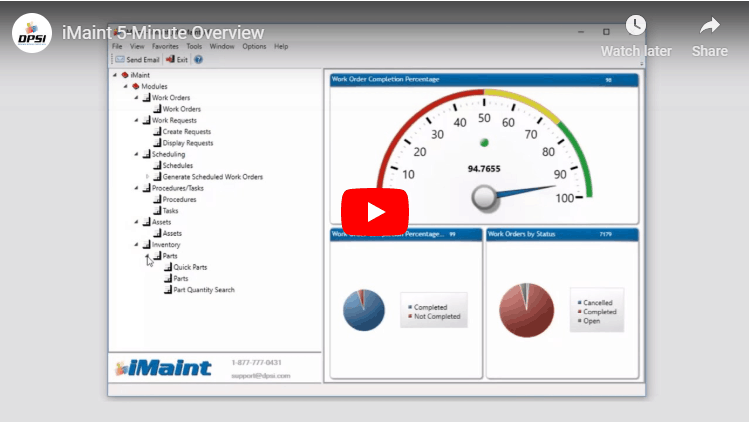Click the red Modules node icon

136,86
